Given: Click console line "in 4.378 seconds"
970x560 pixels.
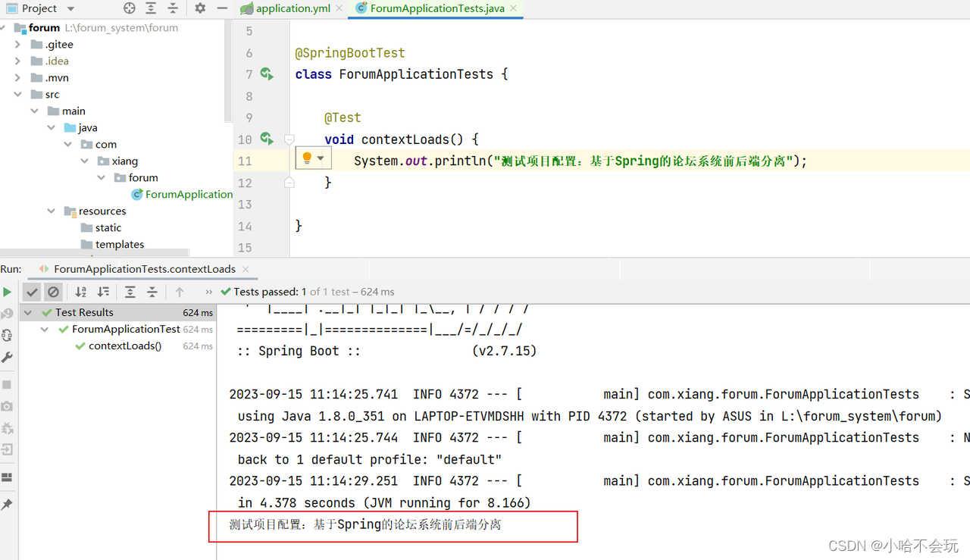Looking at the screenshot, I should [x=384, y=502].
